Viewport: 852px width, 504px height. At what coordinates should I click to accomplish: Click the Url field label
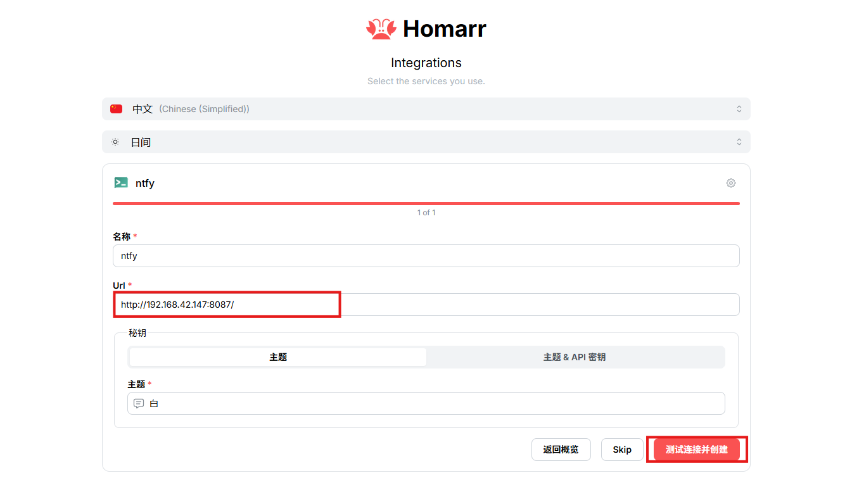click(x=119, y=285)
